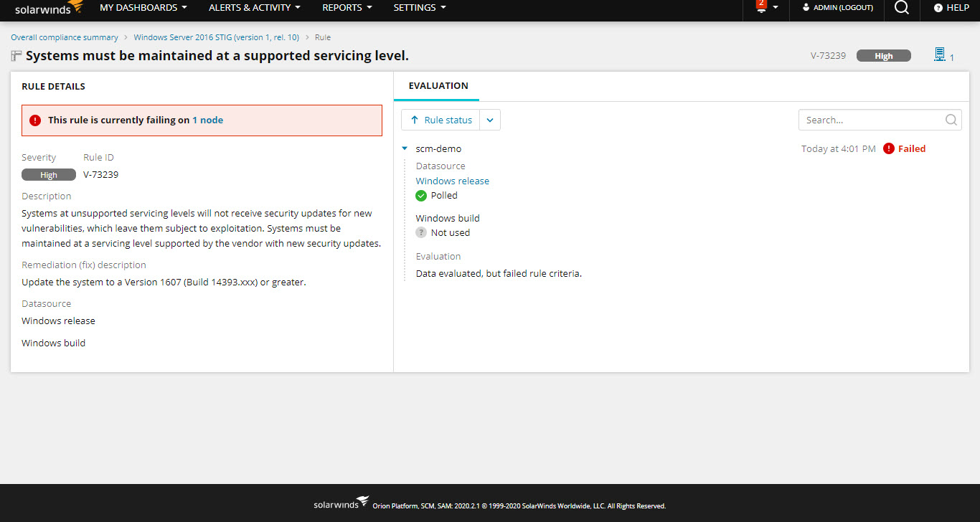Click the red Failed status icon
This screenshot has width=980, height=522.
tap(889, 148)
